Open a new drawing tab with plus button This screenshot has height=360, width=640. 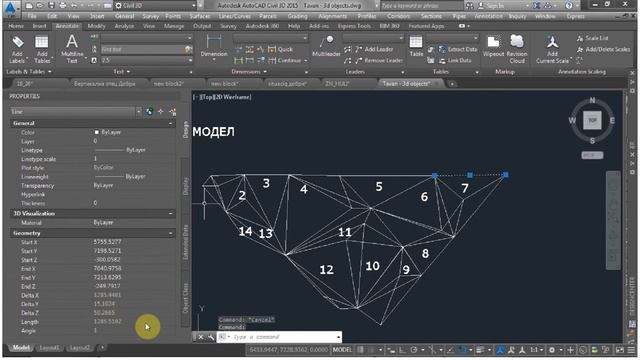pos(451,84)
